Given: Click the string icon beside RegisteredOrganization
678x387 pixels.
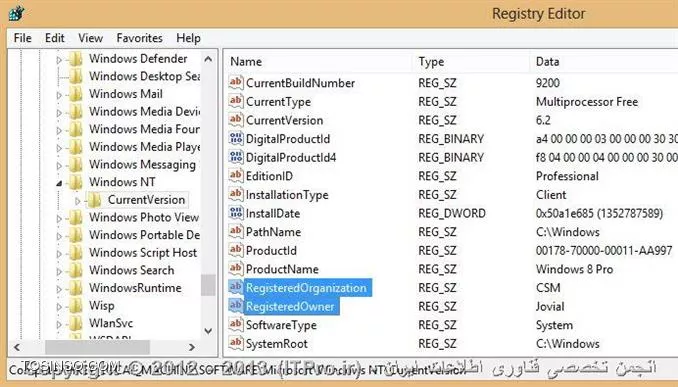Looking at the screenshot, I should click(x=236, y=287).
